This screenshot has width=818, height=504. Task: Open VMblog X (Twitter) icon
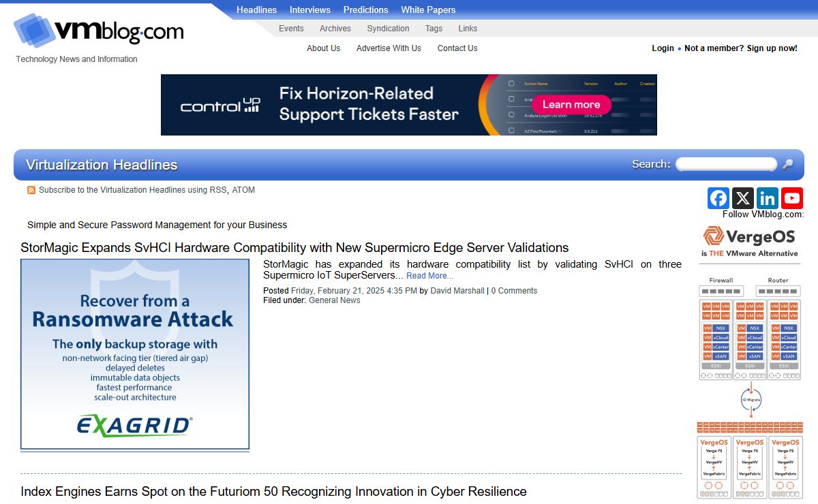(743, 198)
